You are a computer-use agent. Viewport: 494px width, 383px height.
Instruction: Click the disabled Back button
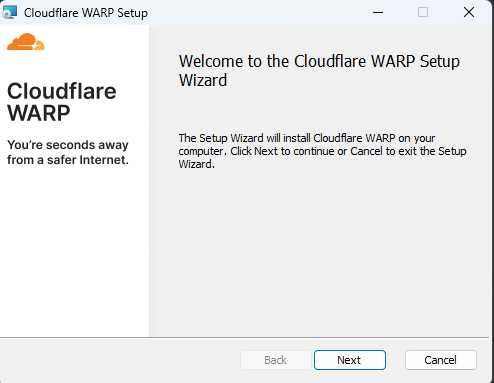[x=275, y=360]
